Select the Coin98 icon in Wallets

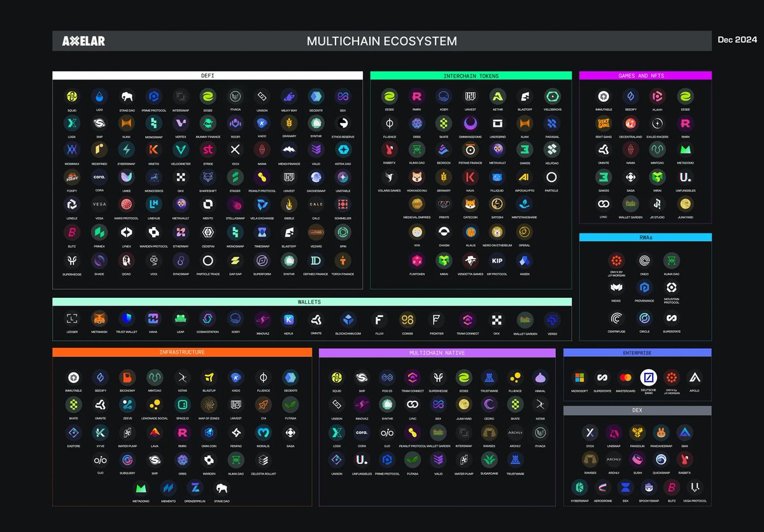[x=407, y=319]
